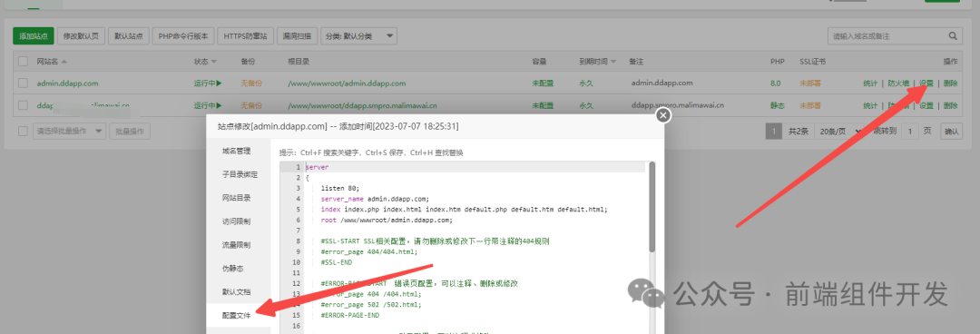Click 未配置 capacity for admin.ddapp.com

point(543,83)
